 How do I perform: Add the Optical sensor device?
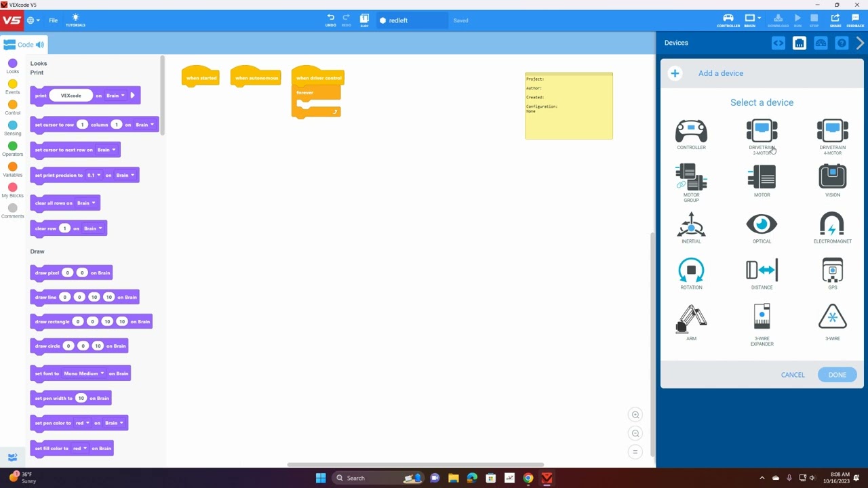[762, 228]
